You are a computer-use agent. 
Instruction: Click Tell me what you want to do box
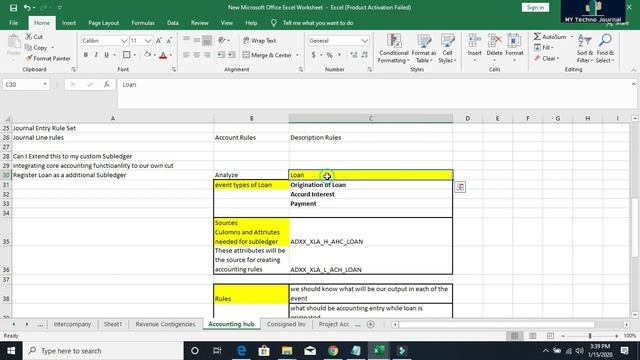[x=318, y=23]
